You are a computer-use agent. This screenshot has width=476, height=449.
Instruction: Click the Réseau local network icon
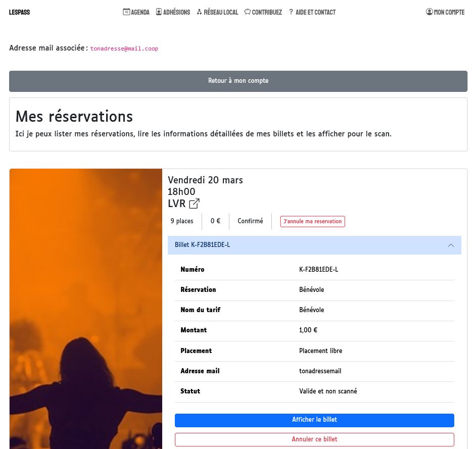tap(199, 12)
